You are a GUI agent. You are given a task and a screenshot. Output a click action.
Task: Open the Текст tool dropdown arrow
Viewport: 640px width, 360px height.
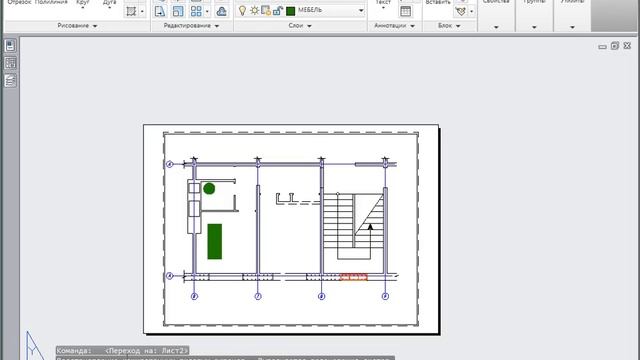(383, 8)
